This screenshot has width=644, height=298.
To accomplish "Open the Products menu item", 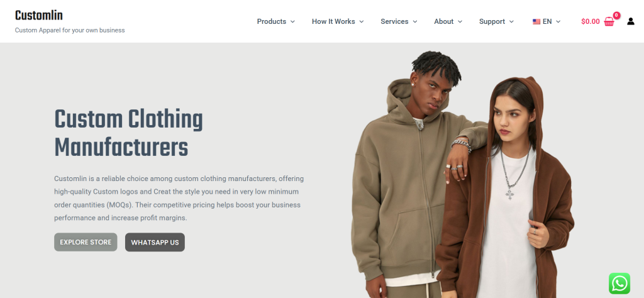I will (x=272, y=21).
